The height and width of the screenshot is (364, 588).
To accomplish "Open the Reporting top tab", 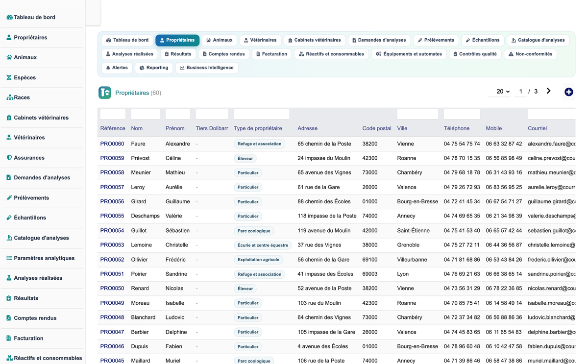I will [154, 68].
